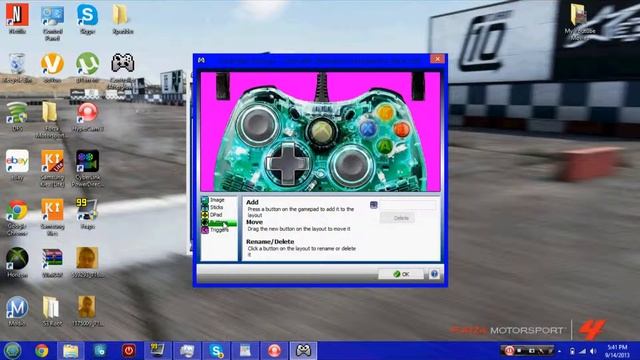This screenshot has width=640, height=360.
Task: Click the OK button in the dialog
Action: [x=401, y=274]
